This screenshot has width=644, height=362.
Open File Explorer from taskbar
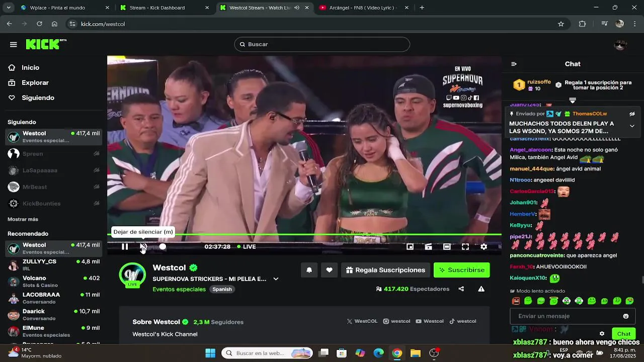[x=416, y=353]
